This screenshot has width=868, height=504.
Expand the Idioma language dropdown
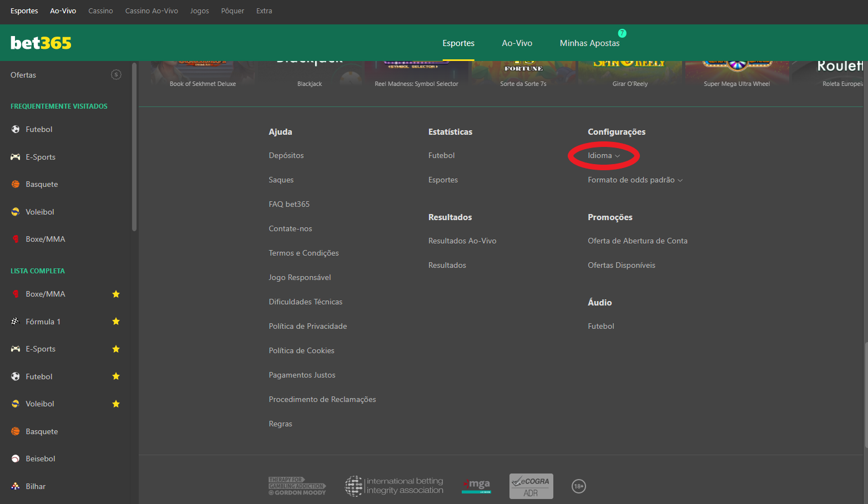coord(604,155)
